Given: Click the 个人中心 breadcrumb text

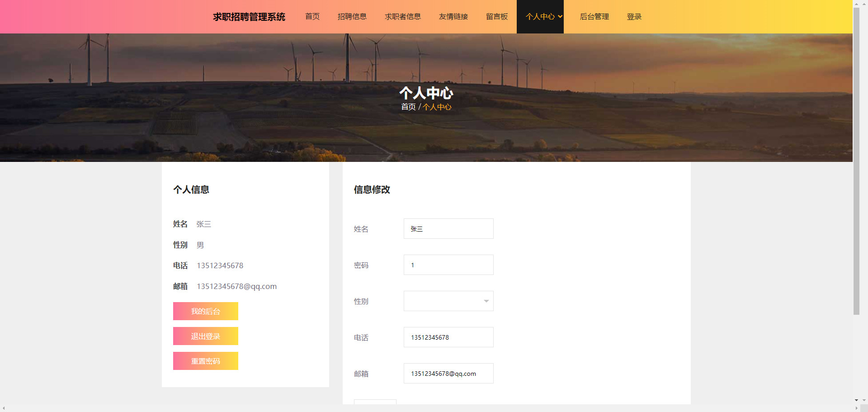Looking at the screenshot, I should pos(437,107).
